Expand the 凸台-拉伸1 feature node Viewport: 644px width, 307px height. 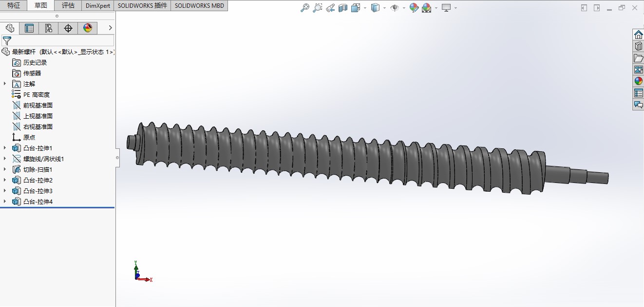5,148
